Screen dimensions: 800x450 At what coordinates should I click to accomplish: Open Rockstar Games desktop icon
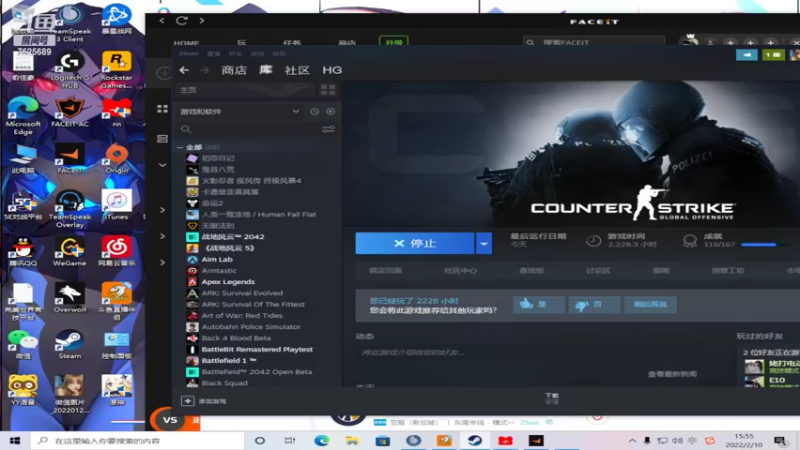click(x=116, y=69)
